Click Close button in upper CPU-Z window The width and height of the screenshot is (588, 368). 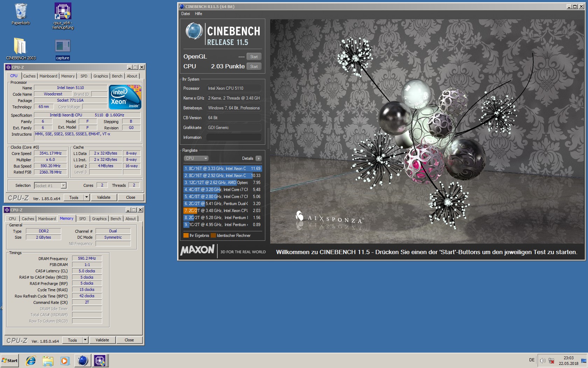[131, 197]
